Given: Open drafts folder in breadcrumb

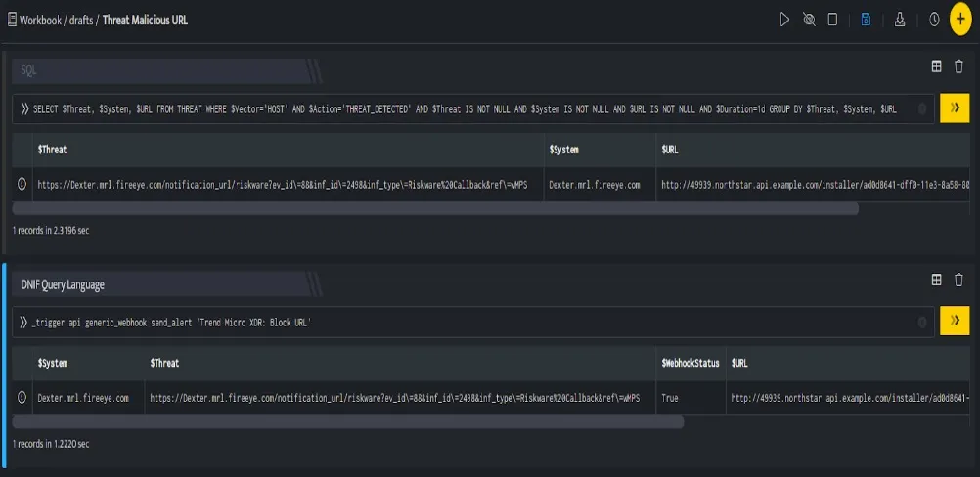Looking at the screenshot, I should [80, 20].
